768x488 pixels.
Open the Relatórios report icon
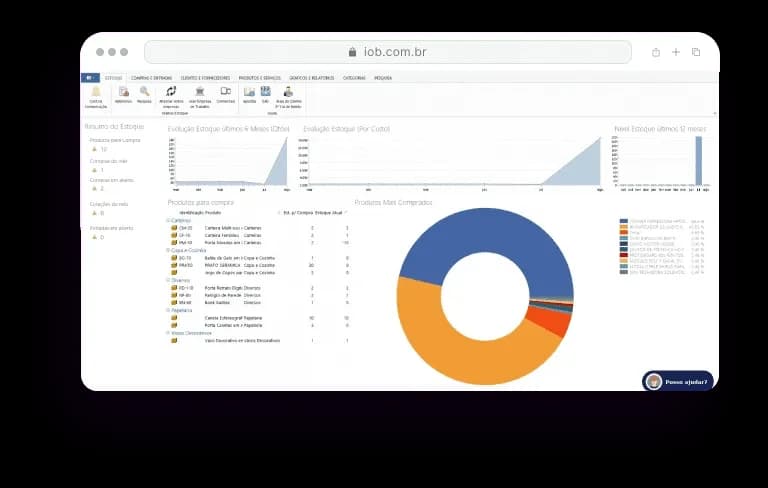pos(123,92)
